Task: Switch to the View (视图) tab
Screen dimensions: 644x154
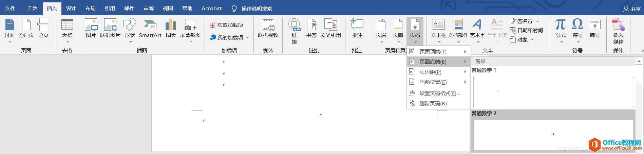Action: (x=168, y=8)
